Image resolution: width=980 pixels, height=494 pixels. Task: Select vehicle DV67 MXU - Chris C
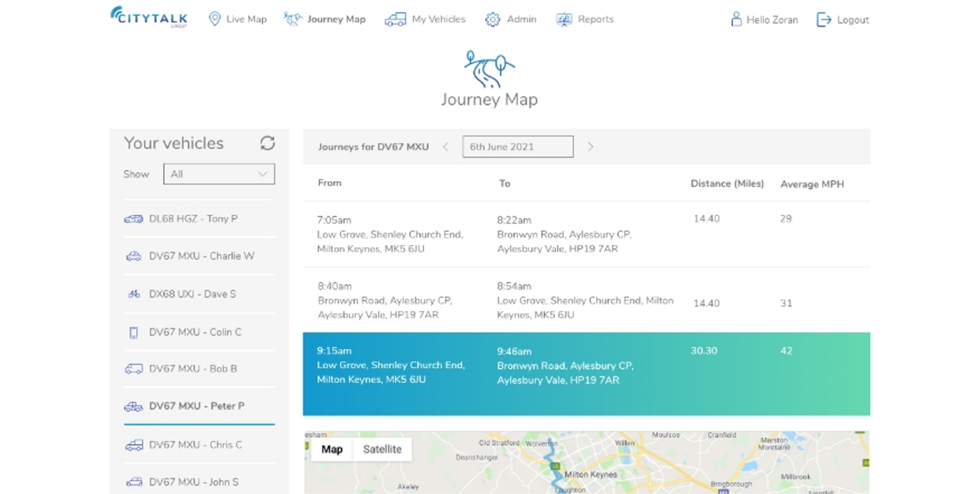point(199,445)
